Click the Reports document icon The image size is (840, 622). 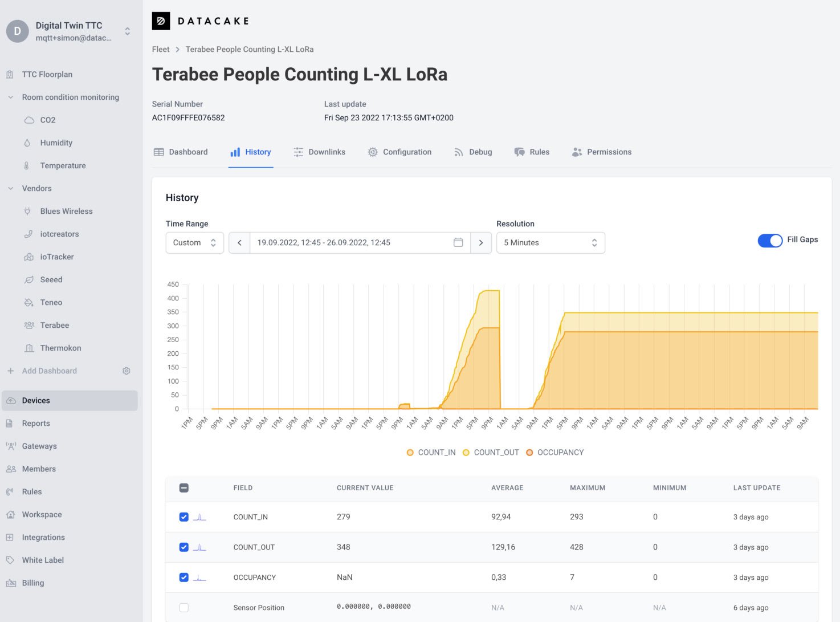(x=9, y=424)
